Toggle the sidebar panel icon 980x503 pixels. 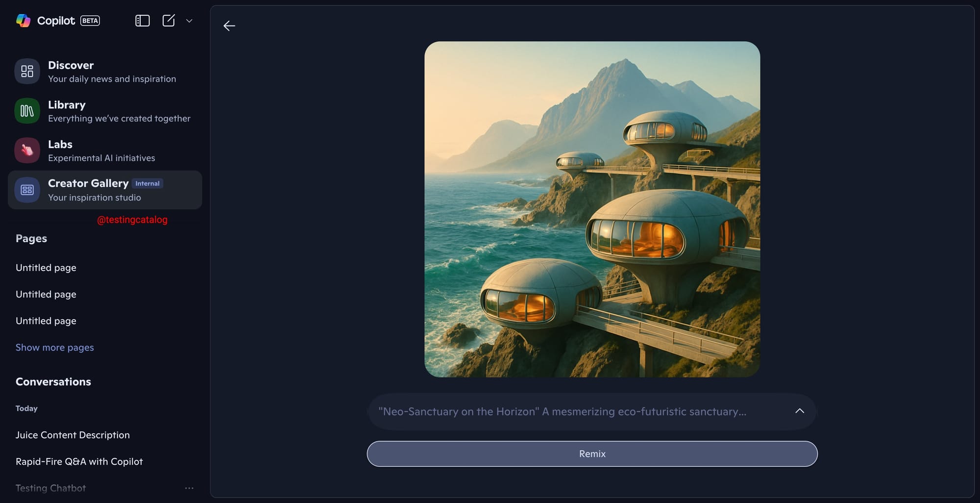[142, 21]
